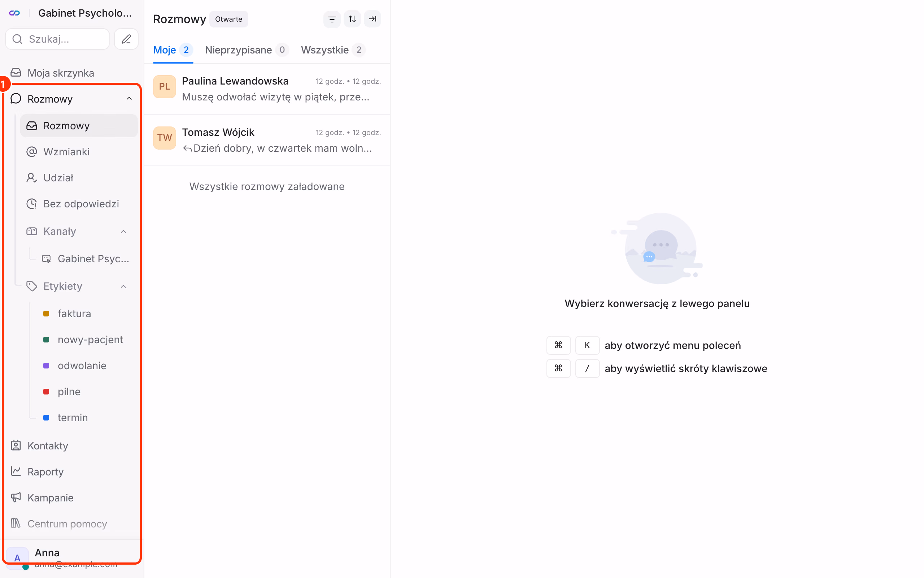Image resolution: width=924 pixels, height=578 pixels.
Task: Open Raporty section
Action: point(72,472)
